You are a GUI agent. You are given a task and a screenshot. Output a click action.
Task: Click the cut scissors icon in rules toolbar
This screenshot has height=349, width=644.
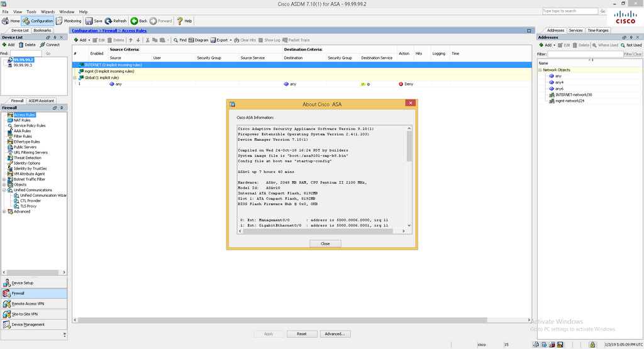tap(147, 40)
